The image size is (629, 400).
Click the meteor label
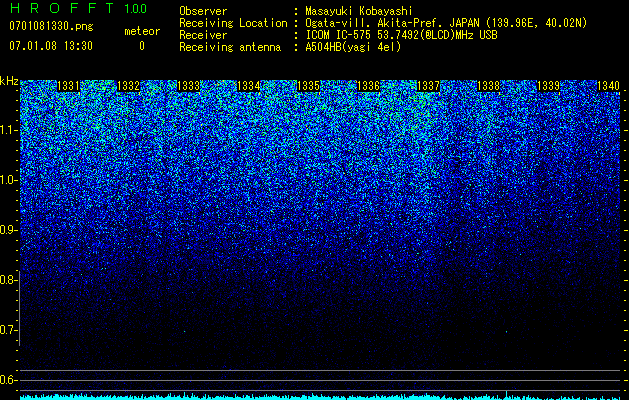(142, 31)
